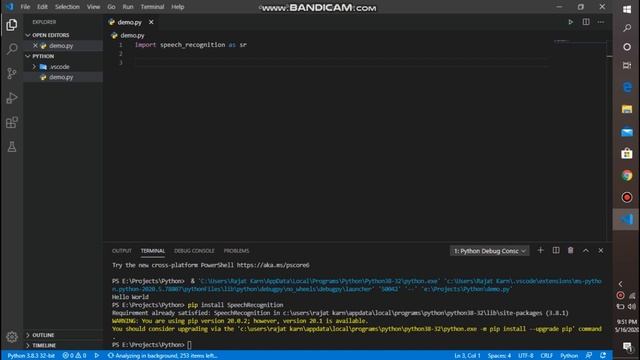Click Spaces: 4 indentation setting
The height and width of the screenshot is (360, 640).
(x=499, y=356)
